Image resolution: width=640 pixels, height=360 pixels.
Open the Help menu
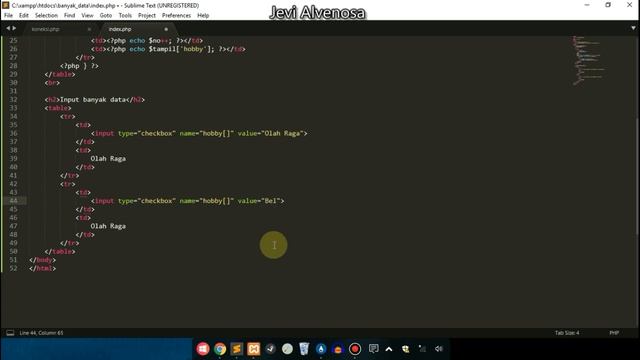pos(203,16)
